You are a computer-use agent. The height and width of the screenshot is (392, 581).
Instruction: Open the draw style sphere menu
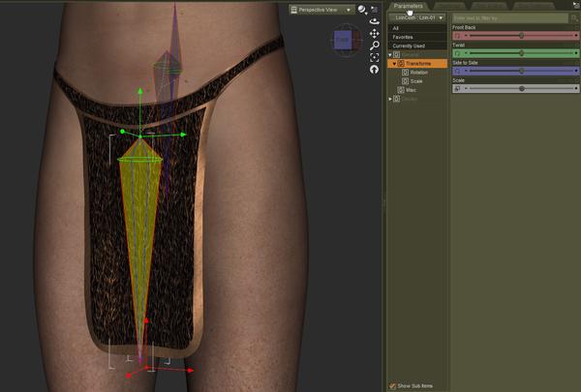click(361, 10)
